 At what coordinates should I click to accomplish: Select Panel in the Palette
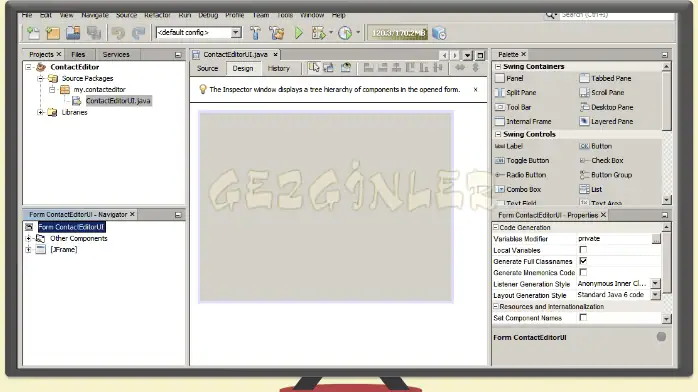[x=515, y=78]
